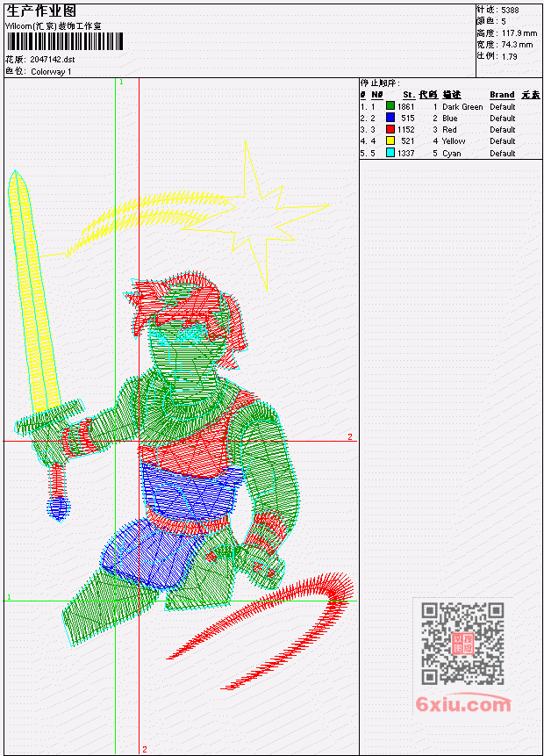Image resolution: width=544 pixels, height=756 pixels.
Task: Click the Dark Green color swatch
Action: pyautogui.click(x=390, y=106)
